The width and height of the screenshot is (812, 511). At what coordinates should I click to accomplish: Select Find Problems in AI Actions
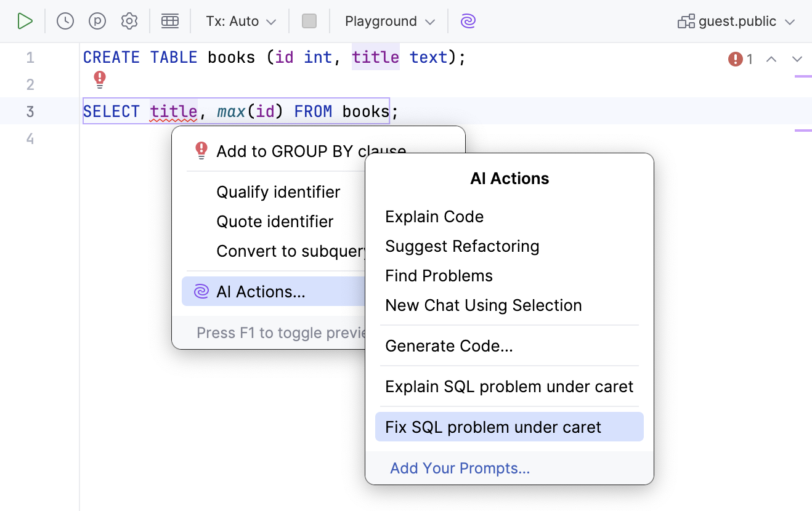point(439,276)
